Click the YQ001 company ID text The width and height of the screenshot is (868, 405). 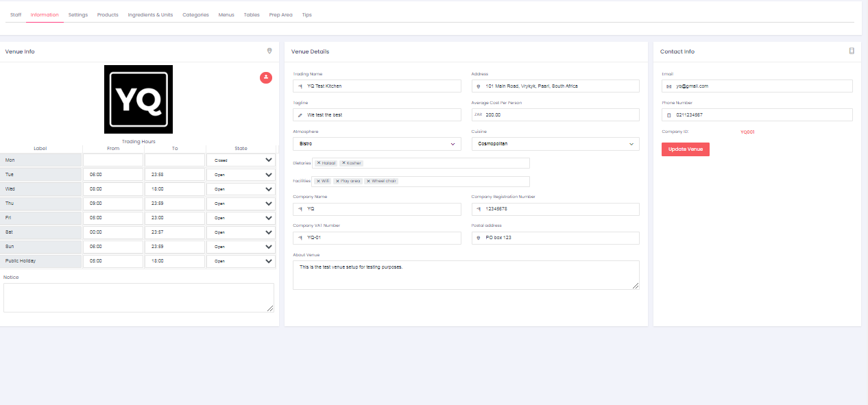tap(747, 132)
